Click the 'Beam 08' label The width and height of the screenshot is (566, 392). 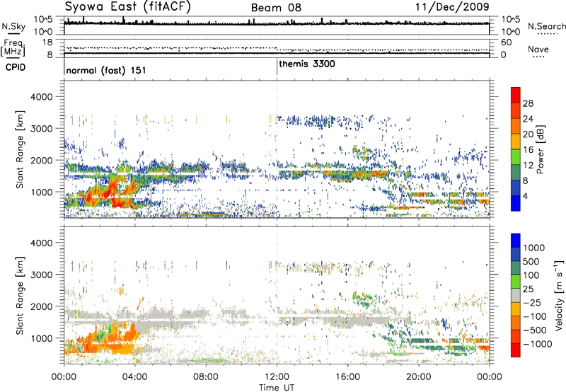click(x=276, y=8)
